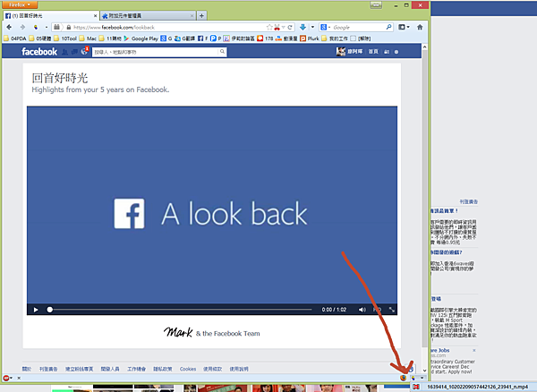
Task: Open the bookmarks sidebar toolbar button
Action: (x=404, y=27)
